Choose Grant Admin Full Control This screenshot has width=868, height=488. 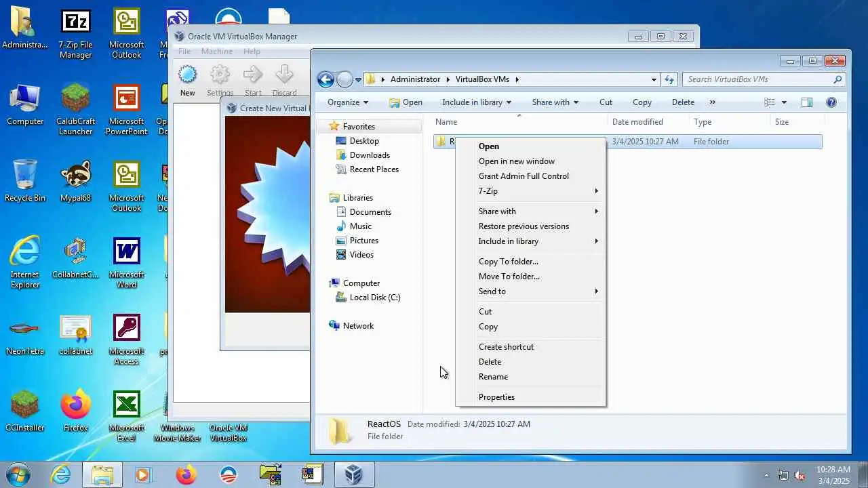pyautogui.click(x=530, y=176)
